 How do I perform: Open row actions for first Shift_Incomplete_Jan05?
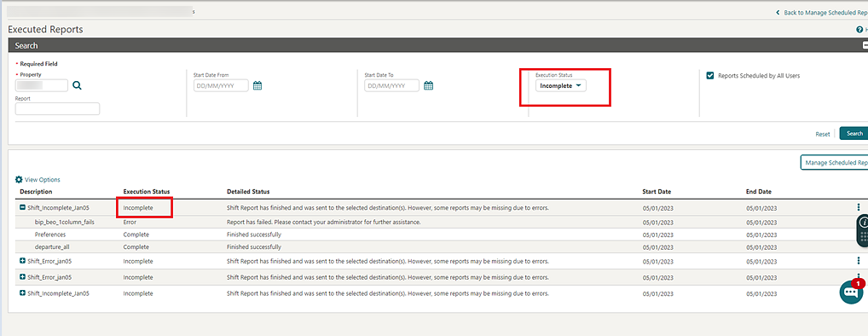tap(859, 207)
